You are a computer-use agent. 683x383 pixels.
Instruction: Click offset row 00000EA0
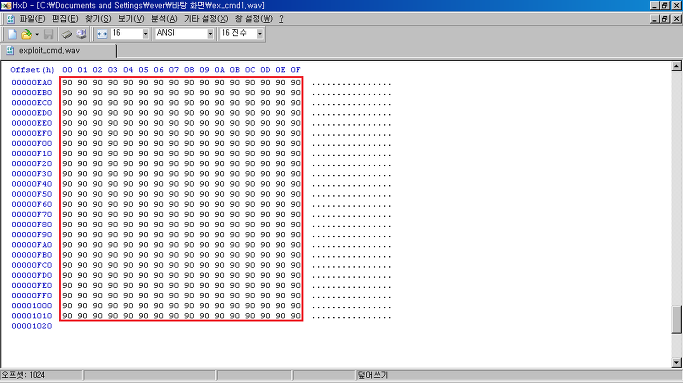pos(32,82)
